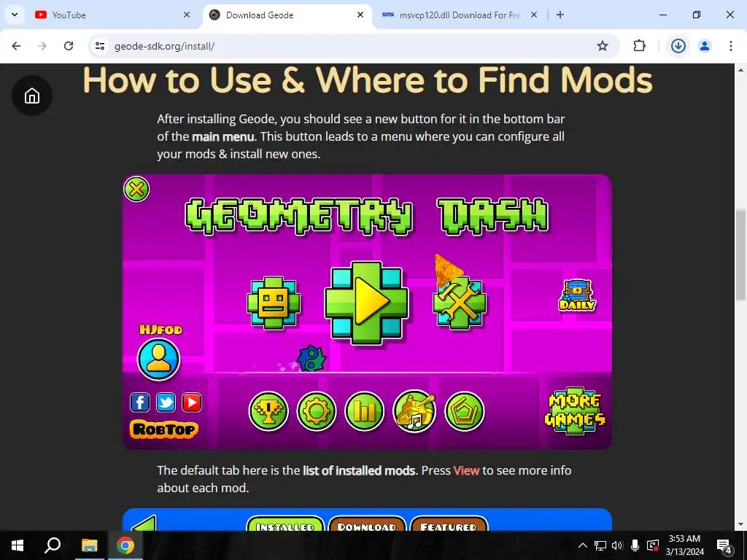Open the icon kit character button

(274, 303)
